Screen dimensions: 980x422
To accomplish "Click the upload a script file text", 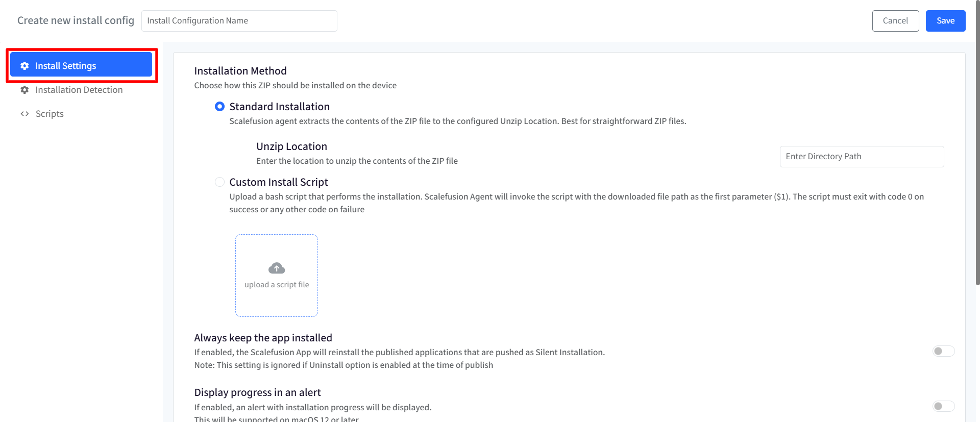I will click(x=277, y=285).
